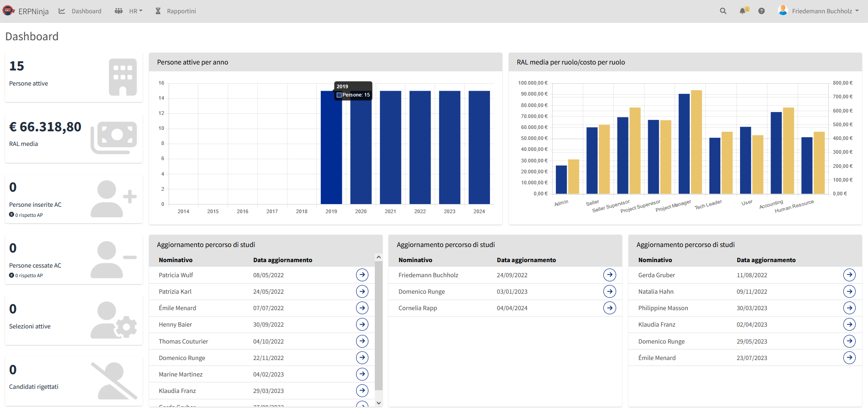Image resolution: width=868 pixels, height=414 pixels.
Task: Open arrow button for Natalia Hahn row
Action: 849,291
